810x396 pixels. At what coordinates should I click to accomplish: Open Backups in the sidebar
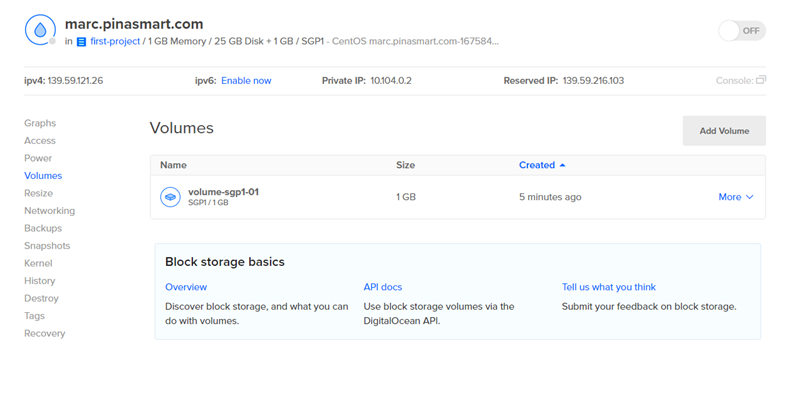click(x=43, y=228)
